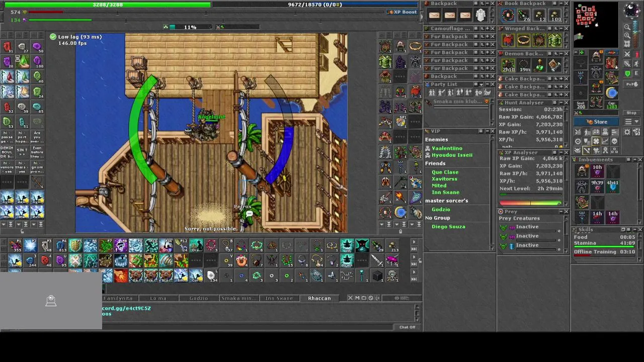Collapse the Winged Backpack container
Screen dimensions: 644x362
561,29
